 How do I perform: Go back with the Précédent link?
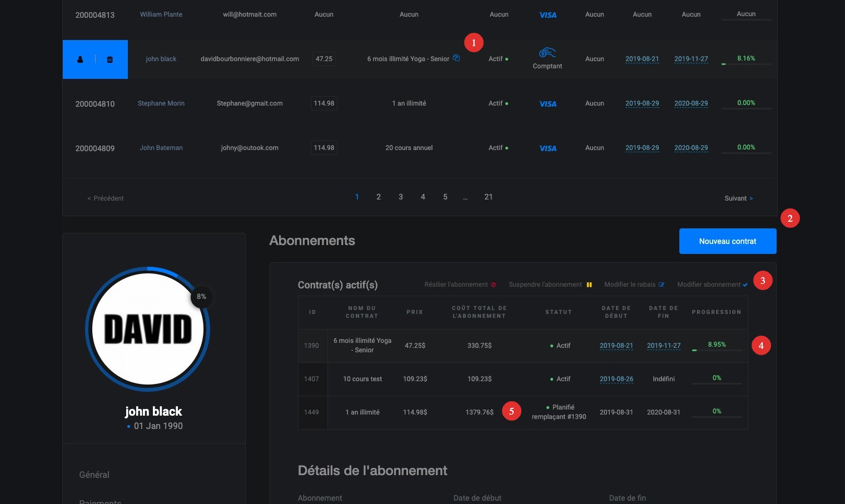[x=106, y=198]
